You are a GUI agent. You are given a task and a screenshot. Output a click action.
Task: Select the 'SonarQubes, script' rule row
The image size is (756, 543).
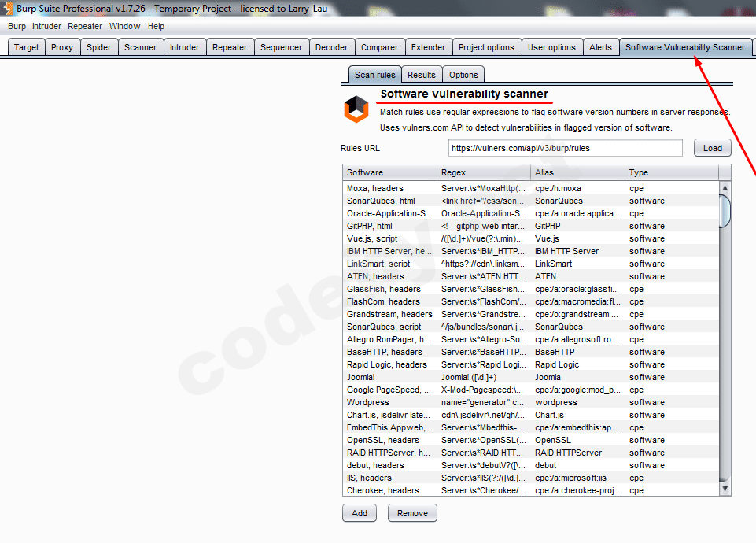tap(530, 327)
